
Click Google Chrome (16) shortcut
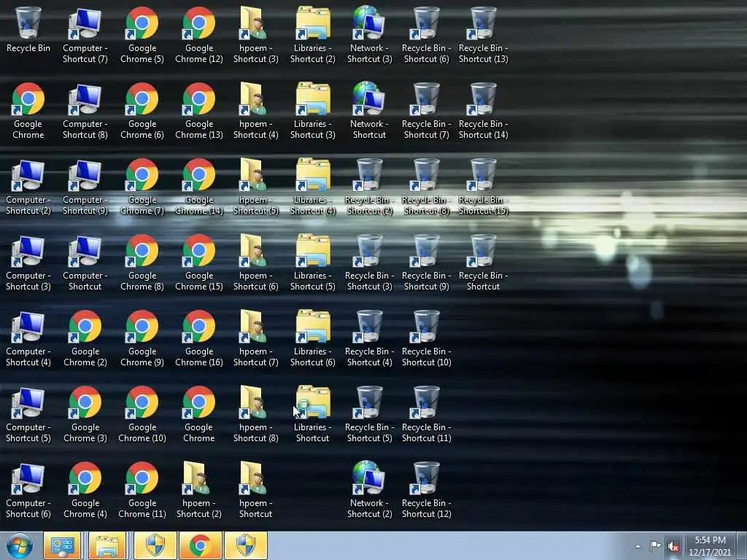click(198, 338)
